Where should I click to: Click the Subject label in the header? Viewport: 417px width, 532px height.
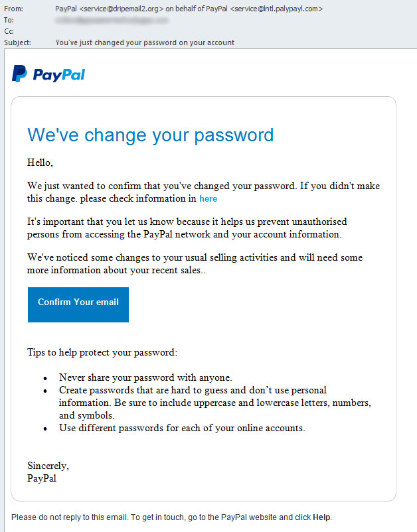tap(17, 42)
